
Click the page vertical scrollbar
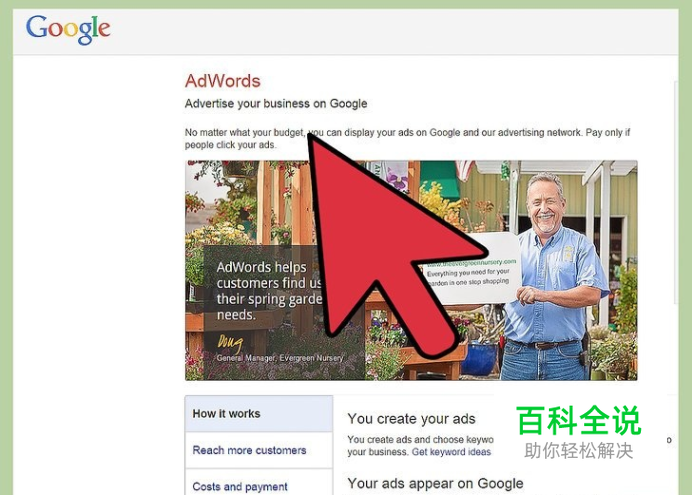click(676, 192)
